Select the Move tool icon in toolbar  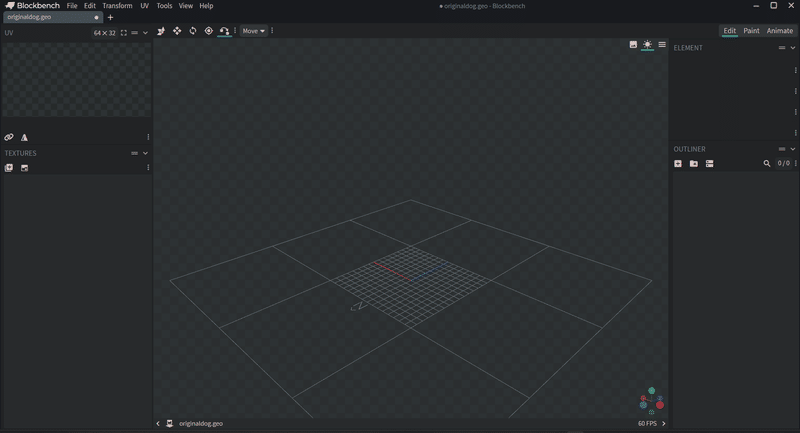177,31
